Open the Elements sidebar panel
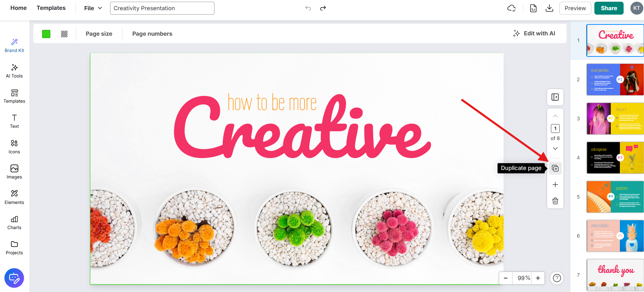This screenshot has height=292, width=644. pyautogui.click(x=14, y=197)
